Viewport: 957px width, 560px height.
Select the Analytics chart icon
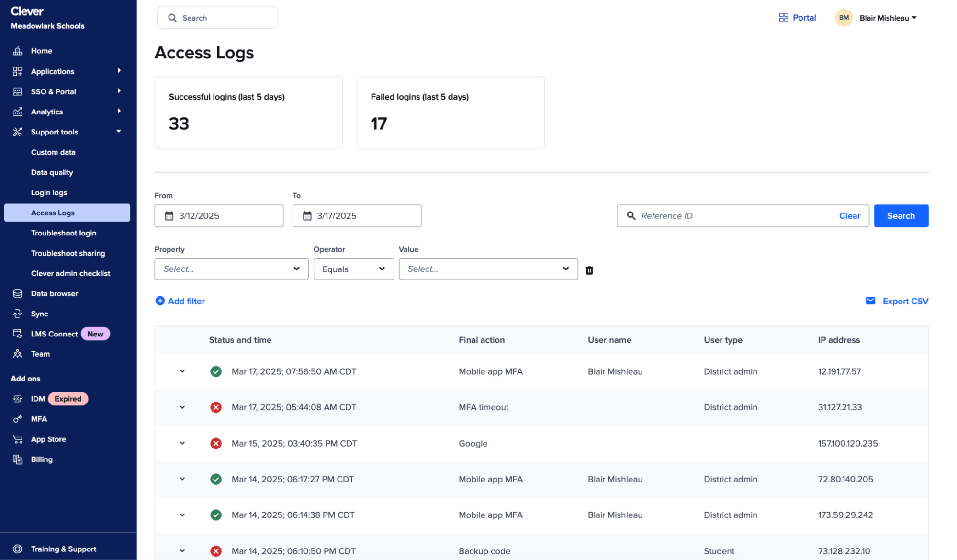click(x=17, y=112)
